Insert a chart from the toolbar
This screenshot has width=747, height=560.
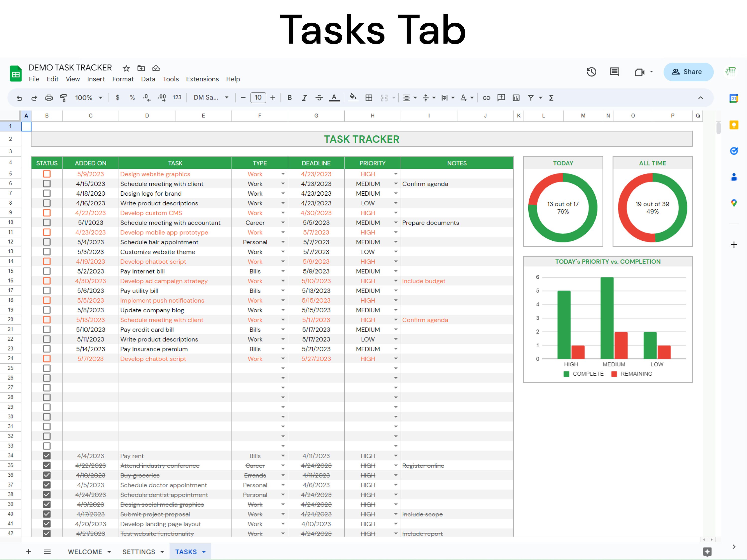(516, 98)
